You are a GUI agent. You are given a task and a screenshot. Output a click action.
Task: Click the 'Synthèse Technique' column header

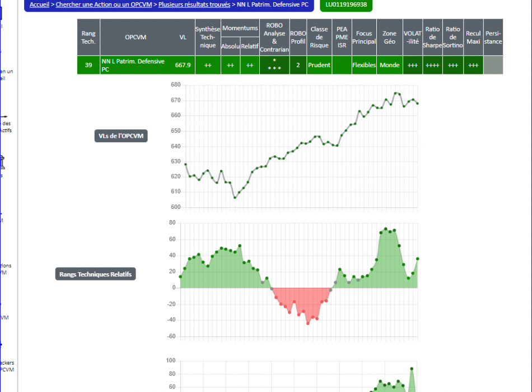pos(208,38)
